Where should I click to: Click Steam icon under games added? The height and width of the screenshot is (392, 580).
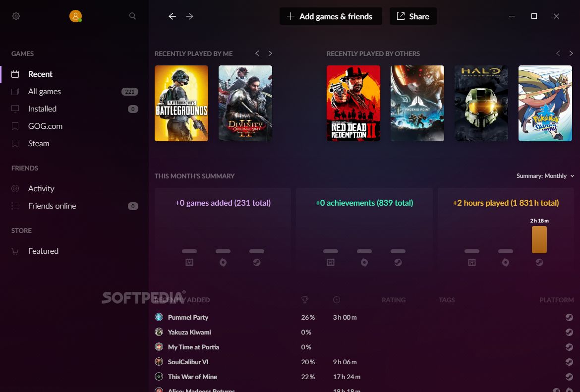[x=257, y=263]
